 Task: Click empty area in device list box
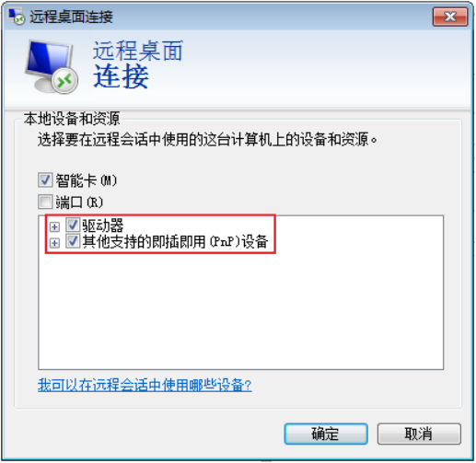coord(241,310)
